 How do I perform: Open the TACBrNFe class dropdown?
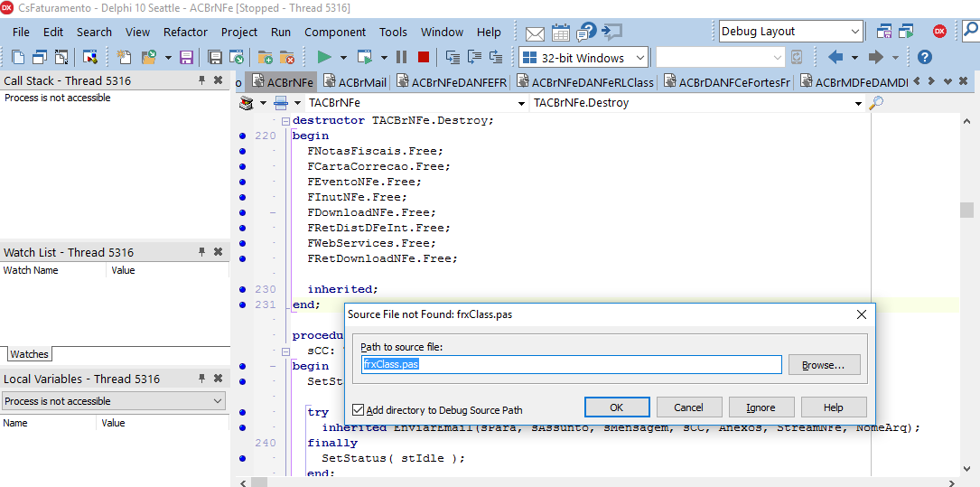(x=521, y=103)
